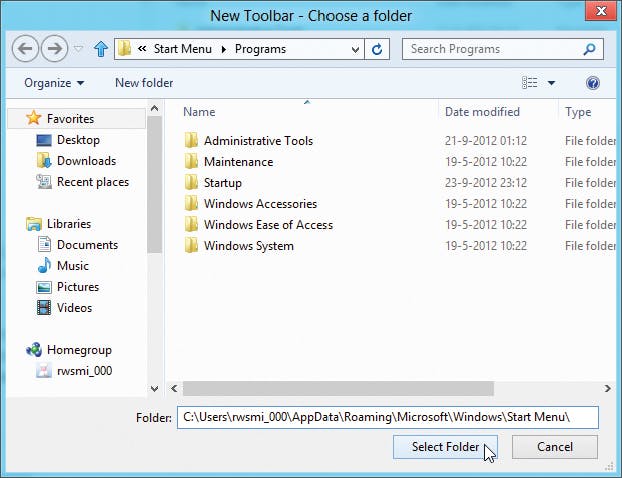Select the Windows System folder

249,246
